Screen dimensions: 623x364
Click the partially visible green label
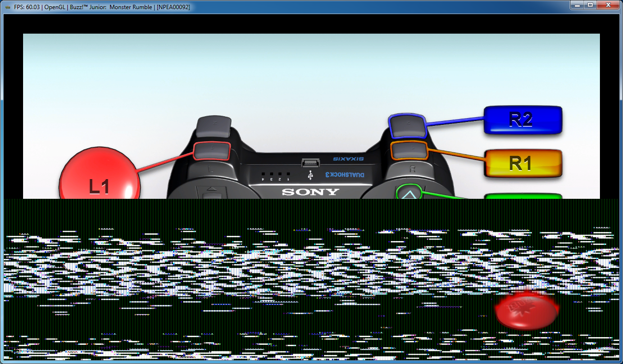pos(523,196)
